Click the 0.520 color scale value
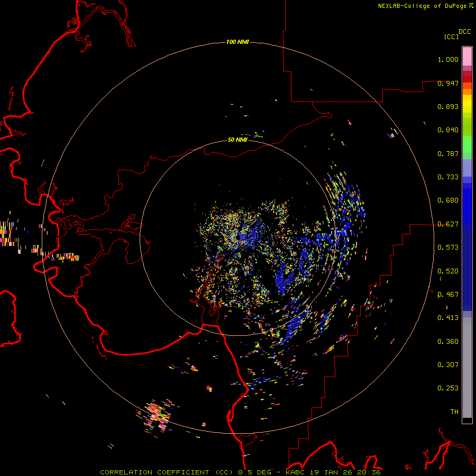 (x=448, y=271)
